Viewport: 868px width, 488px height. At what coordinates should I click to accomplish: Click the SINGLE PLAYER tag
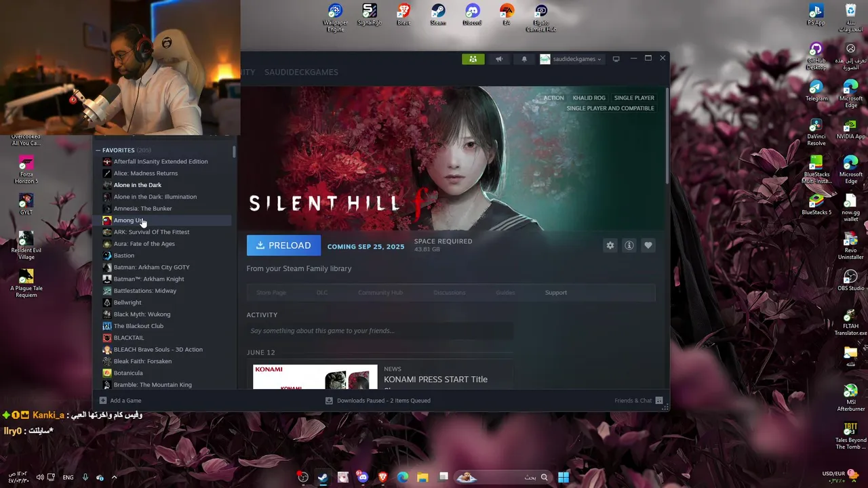pos(634,98)
